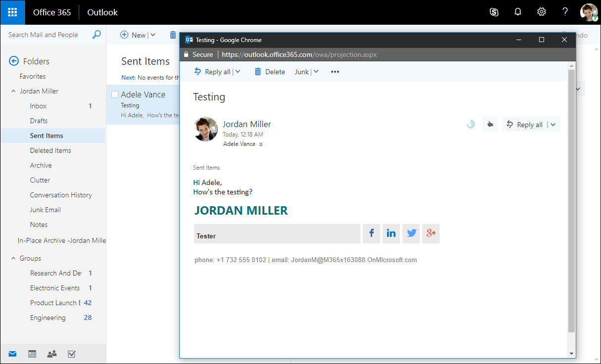
Task: Switch to the People module icon
Action: click(x=52, y=354)
